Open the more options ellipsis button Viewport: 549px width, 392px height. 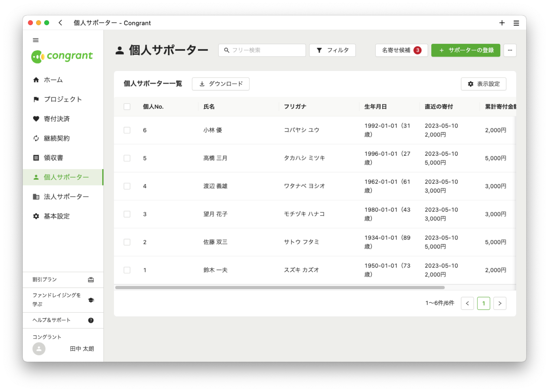(510, 50)
